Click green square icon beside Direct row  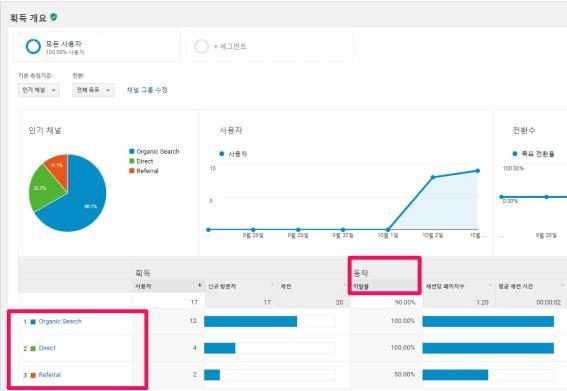tap(33, 348)
